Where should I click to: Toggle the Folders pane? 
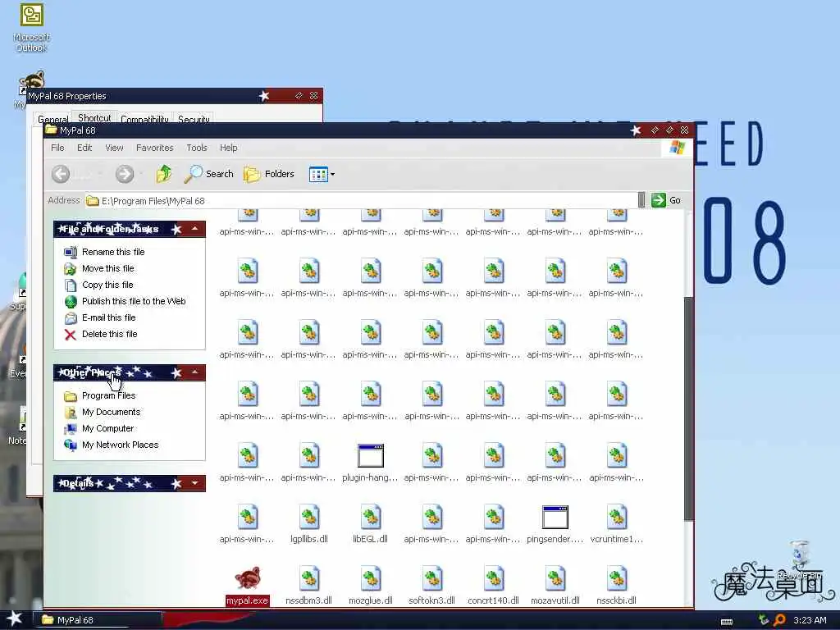269,174
